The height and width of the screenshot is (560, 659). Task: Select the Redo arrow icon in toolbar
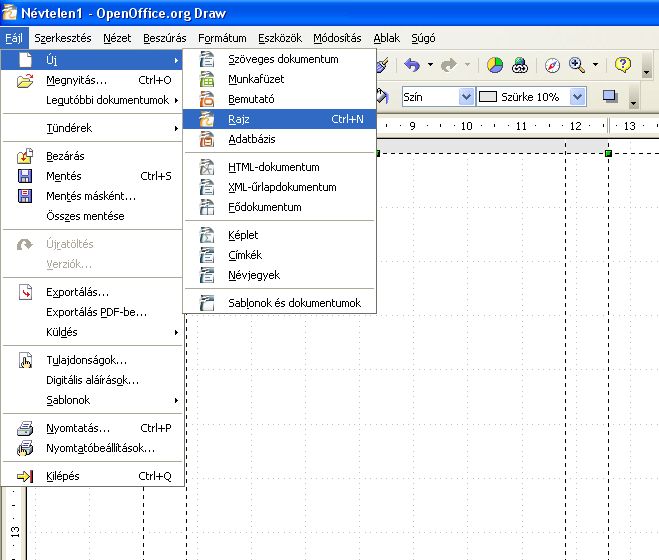[448, 65]
